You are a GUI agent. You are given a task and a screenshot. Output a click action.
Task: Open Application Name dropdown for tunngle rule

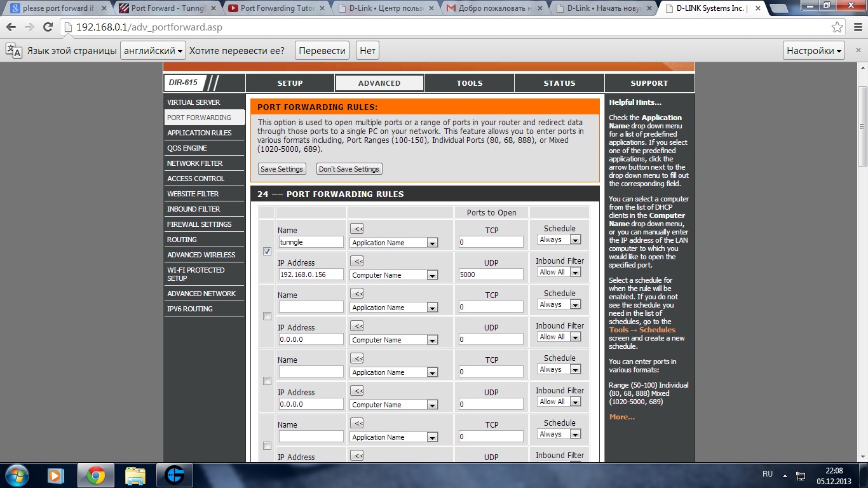(394, 243)
